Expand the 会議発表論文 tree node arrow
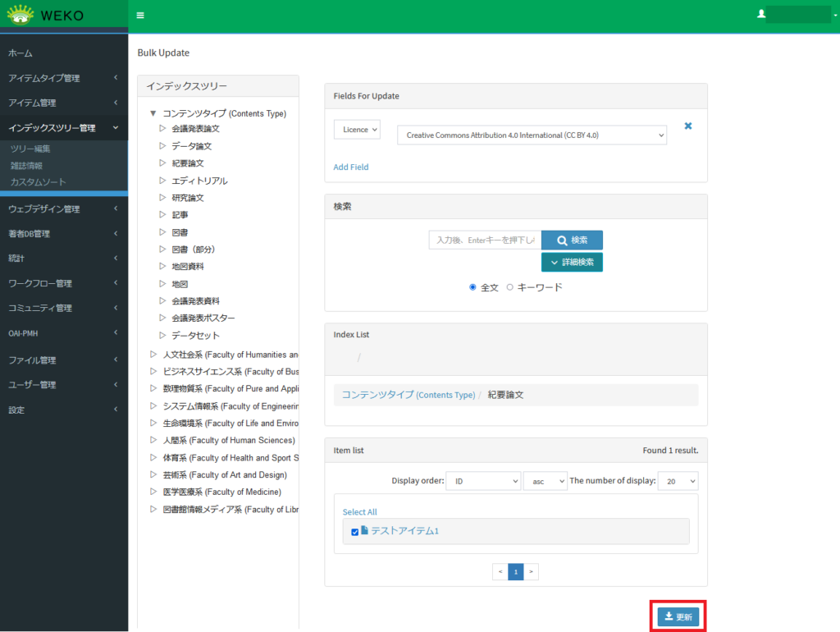The width and height of the screenshot is (840, 632). [162, 129]
